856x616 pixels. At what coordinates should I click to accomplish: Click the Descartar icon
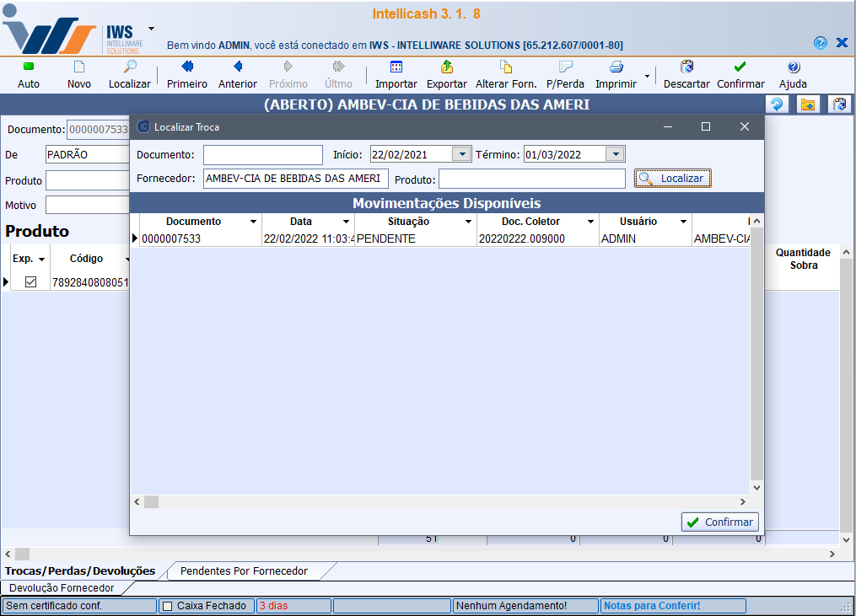point(686,73)
